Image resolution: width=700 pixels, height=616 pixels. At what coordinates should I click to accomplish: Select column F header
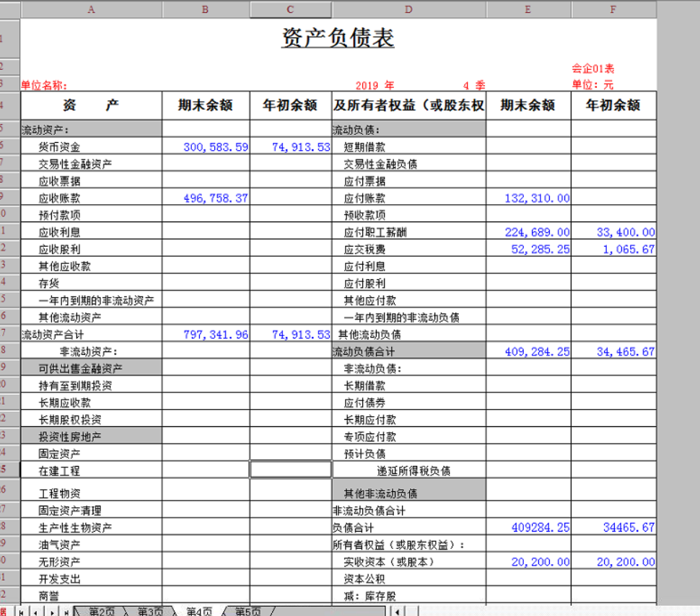(613, 10)
